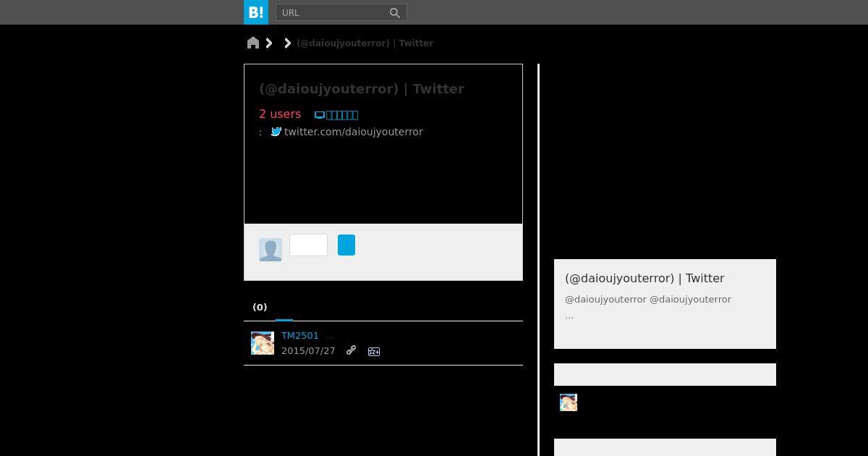The image size is (868, 456).
Task: Open twitter.com/daioujyouterror link
Action: point(354,132)
